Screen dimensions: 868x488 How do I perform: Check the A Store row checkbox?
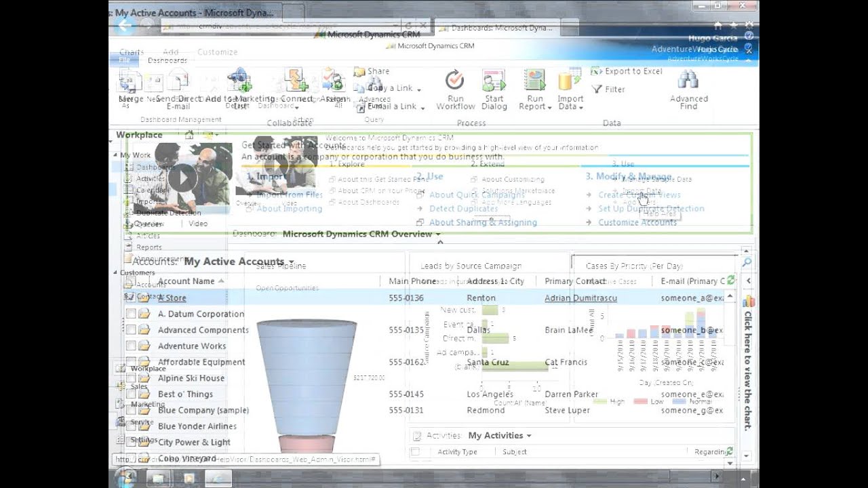(x=131, y=298)
